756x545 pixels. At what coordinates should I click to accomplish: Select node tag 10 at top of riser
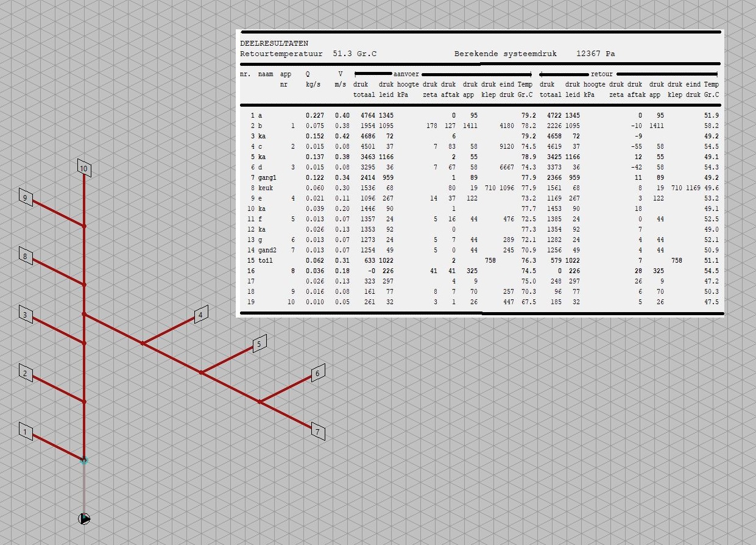click(84, 168)
